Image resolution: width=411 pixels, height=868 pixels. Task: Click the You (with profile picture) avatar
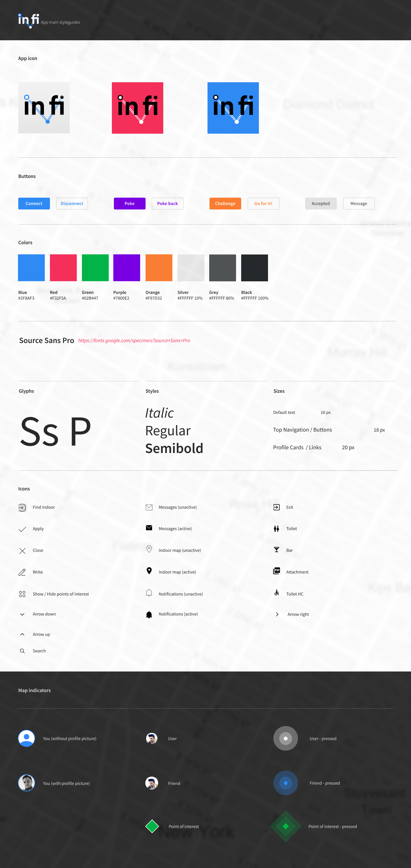(x=27, y=783)
